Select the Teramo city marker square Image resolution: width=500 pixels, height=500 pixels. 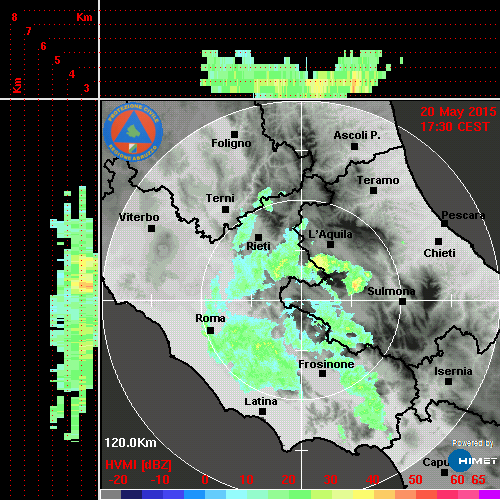click(373, 191)
